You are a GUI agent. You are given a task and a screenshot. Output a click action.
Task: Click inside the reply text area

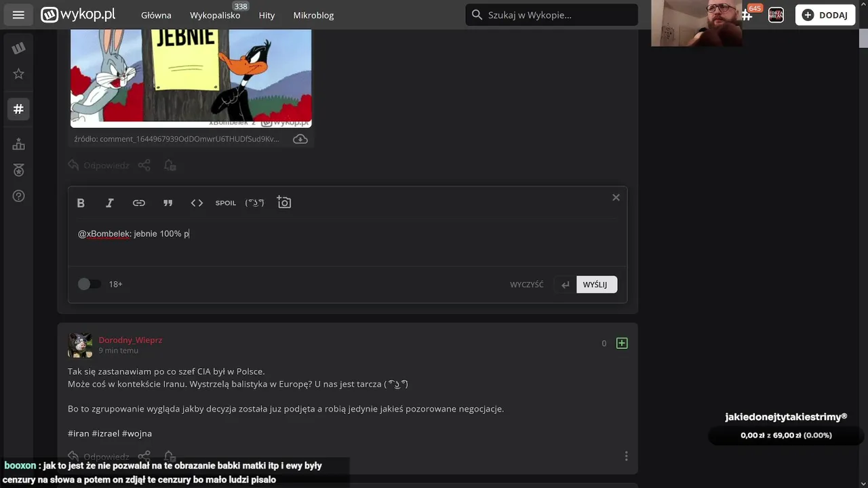click(347, 242)
